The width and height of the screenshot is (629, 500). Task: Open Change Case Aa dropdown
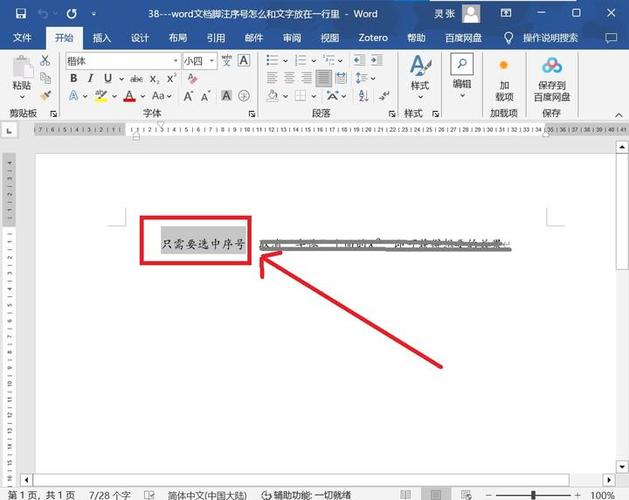pyautogui.click(x=162, y=96)
